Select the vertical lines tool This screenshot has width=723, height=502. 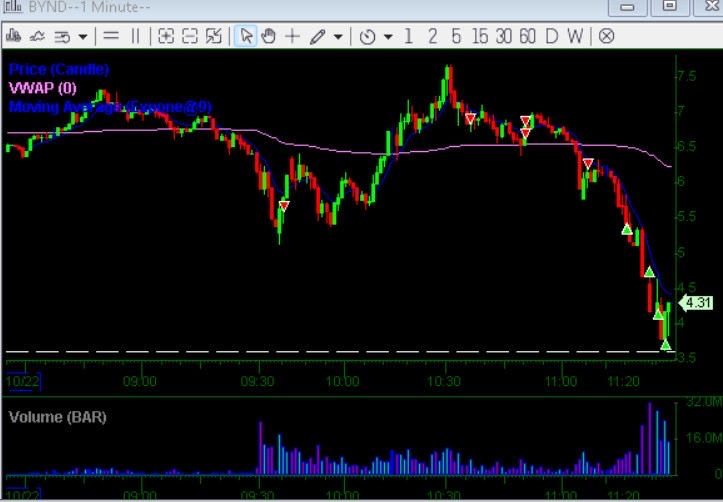click(136, 36)
